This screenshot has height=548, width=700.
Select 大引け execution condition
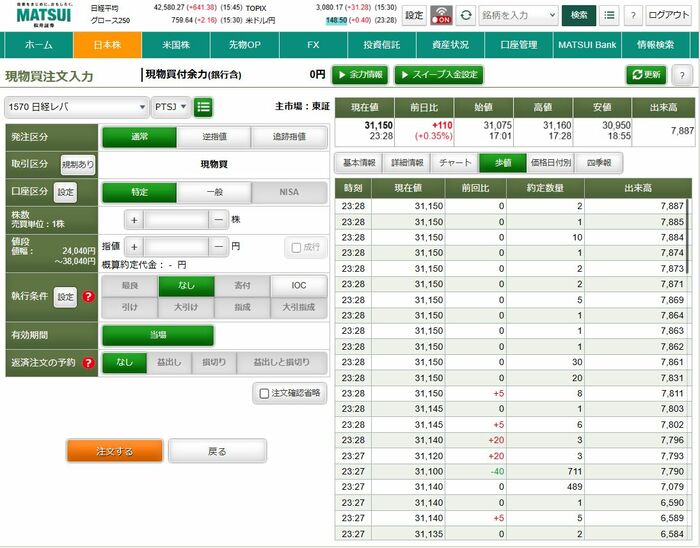(x=186, y=307)
